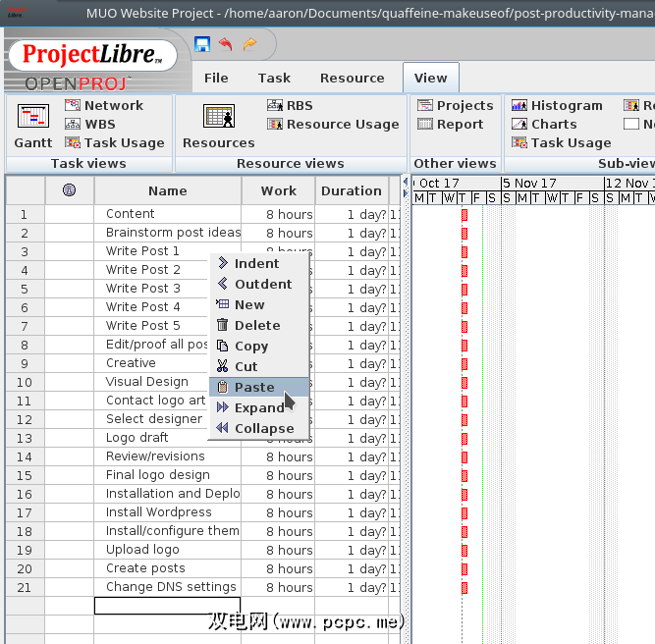Open the Report view
This screenshot has width=655, height=644.
(x=451, y=124)
